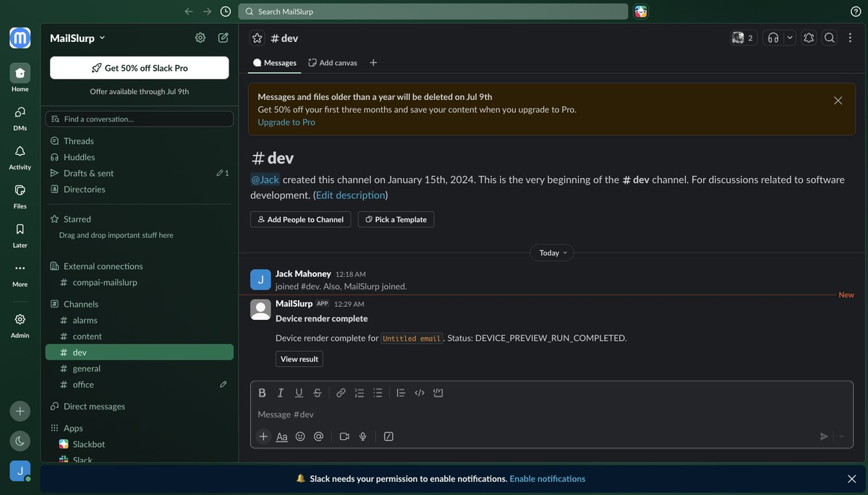Open huddle options chevron
The image size is (868, 495).
(790, 38)
